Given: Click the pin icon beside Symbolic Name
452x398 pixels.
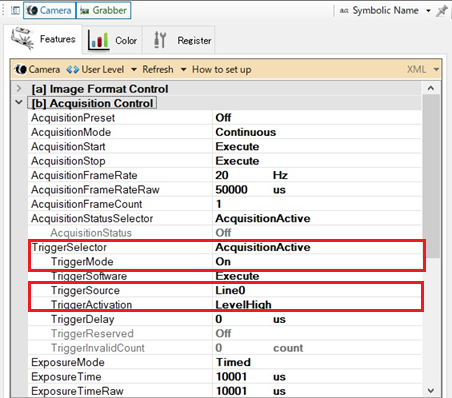Looking at the screenshot, I should (x=442, y=11).
